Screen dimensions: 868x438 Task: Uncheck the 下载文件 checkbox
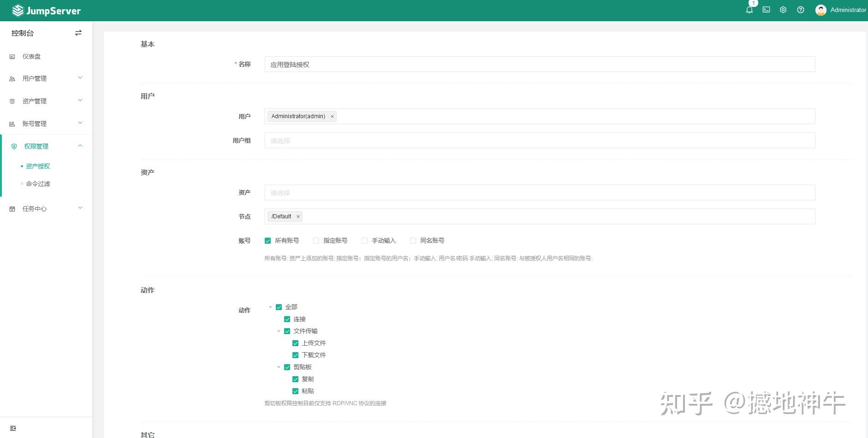click(x=295, y=355)
